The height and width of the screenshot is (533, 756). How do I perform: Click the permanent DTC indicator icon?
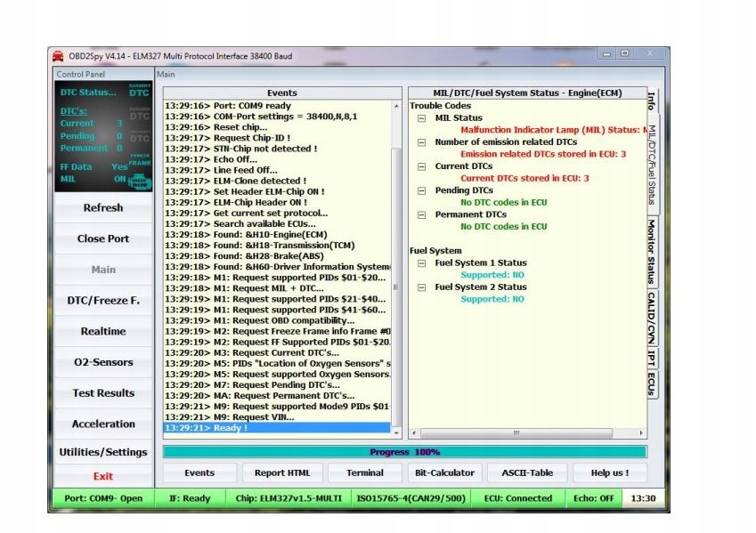pyautogui.click(x=139, y=138)
